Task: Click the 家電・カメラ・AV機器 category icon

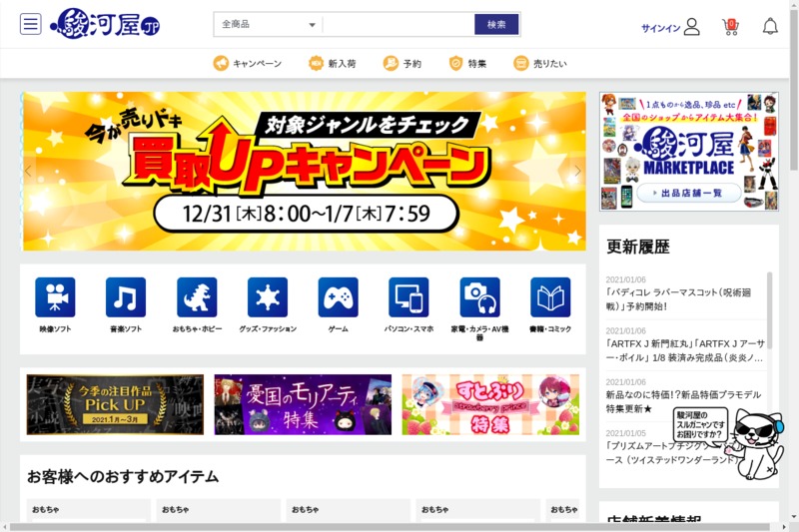Action: point(479,297)
